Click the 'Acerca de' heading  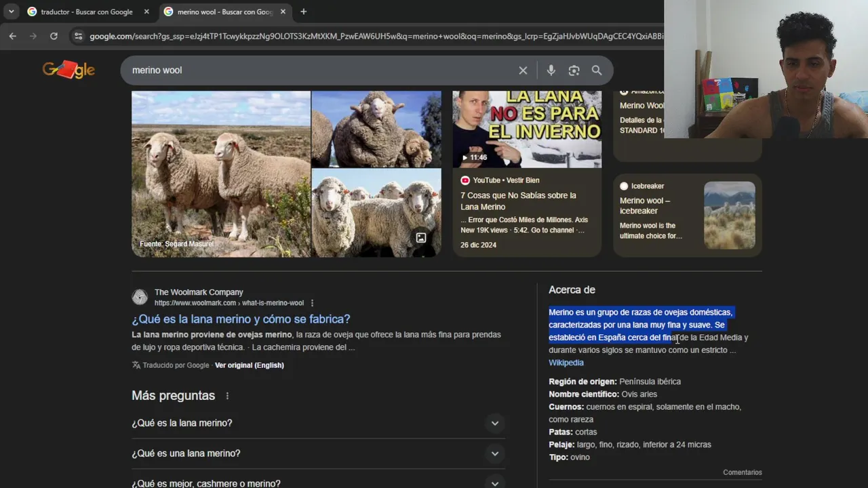tap(572, 289)
